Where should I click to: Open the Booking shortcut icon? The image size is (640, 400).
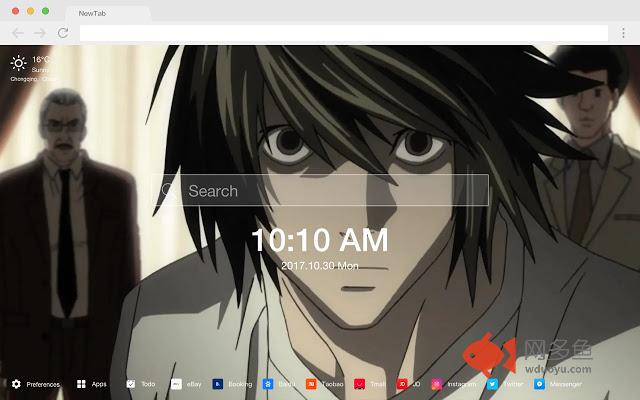tap(218, 384)
